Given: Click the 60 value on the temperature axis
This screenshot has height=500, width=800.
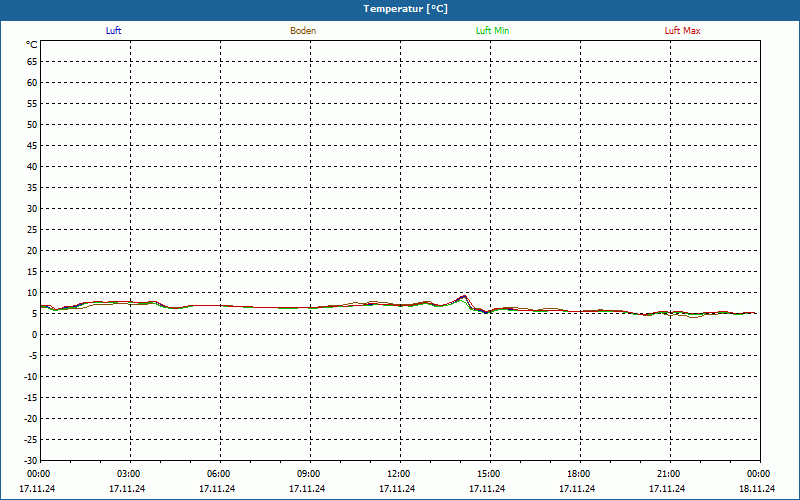Looking at the screenshot, I should coord(32,83).
